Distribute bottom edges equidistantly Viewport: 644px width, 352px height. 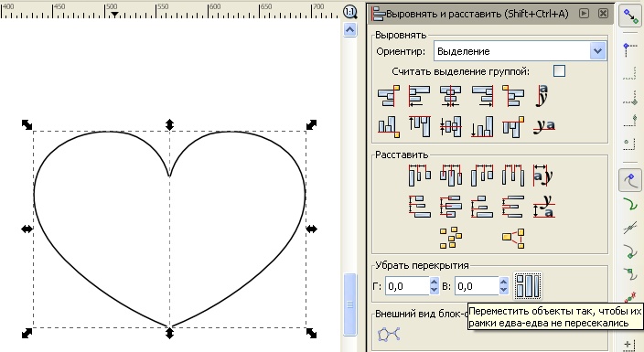[x=482, y=207]
